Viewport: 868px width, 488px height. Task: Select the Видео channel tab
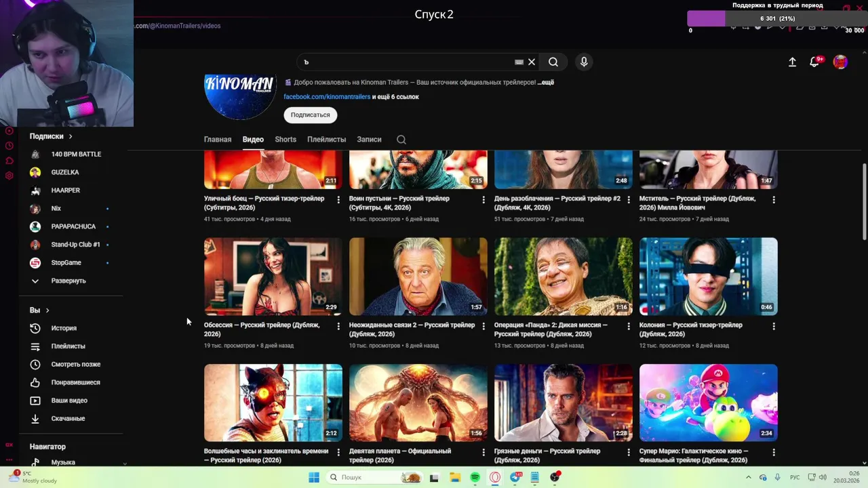pos(253,140)
